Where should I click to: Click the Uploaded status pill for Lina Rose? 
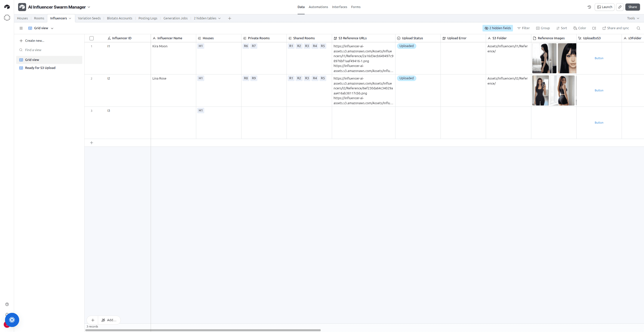407,78
